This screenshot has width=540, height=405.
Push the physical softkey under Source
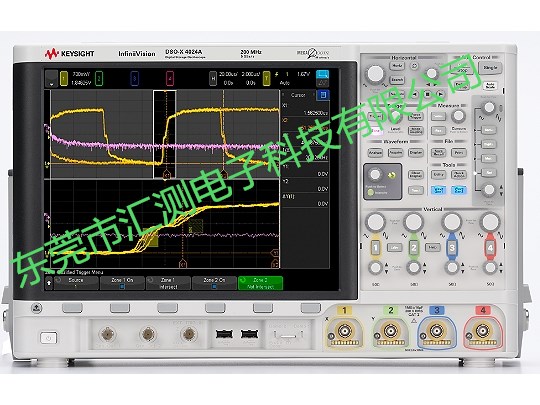click(x=72, y=308)
